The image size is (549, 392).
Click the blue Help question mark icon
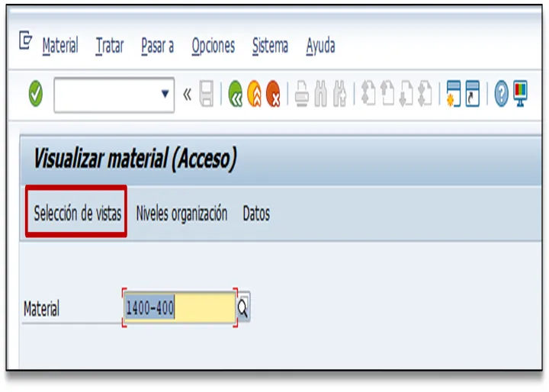click(x=502, y=94)
